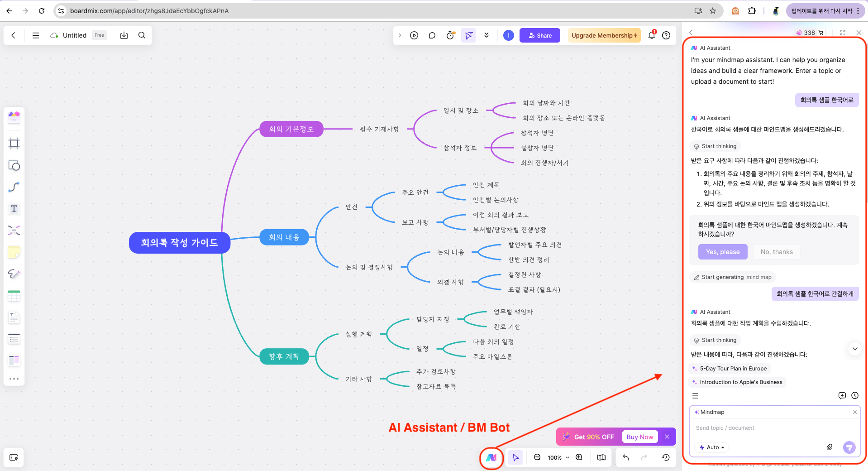This screenshot has height=471, width=868.
Task: Start the presentation timer
Action: click(x=450, y=35)
